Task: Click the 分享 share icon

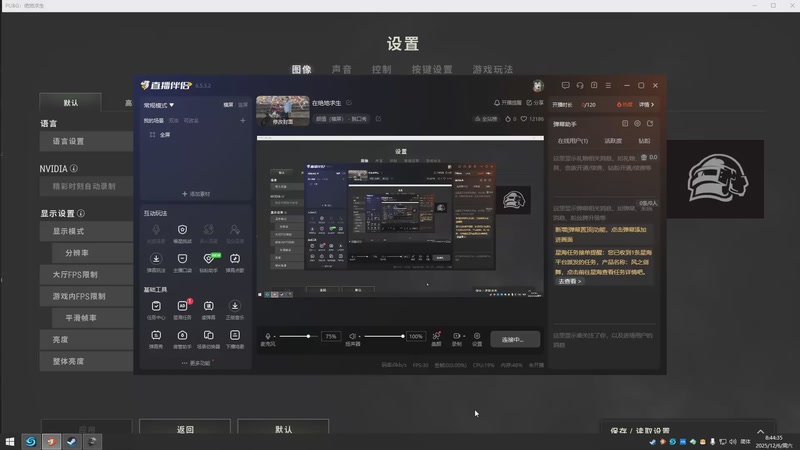Action: click(535, 103)
